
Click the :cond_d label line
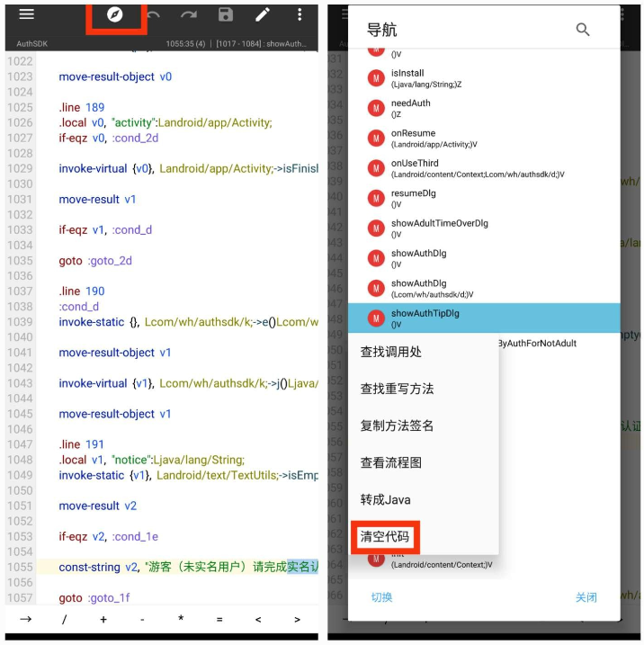pos(78,307)
